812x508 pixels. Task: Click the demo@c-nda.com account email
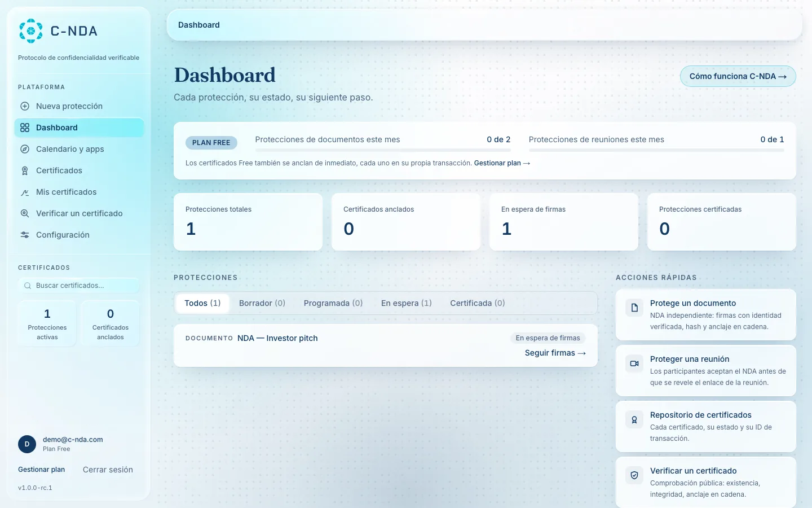pos(73,440)
